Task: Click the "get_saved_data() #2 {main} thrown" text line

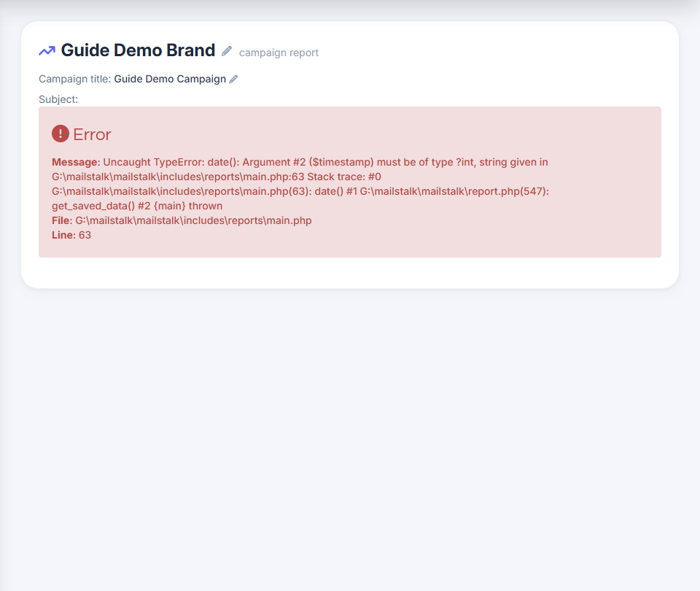Action: click(137, 206)
